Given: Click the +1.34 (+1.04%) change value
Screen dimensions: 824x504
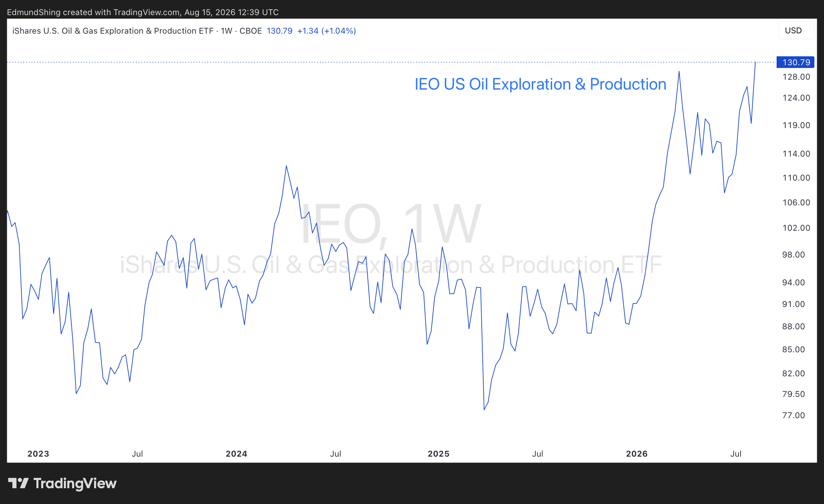Looking at the screenshot, I should [327, 31].
